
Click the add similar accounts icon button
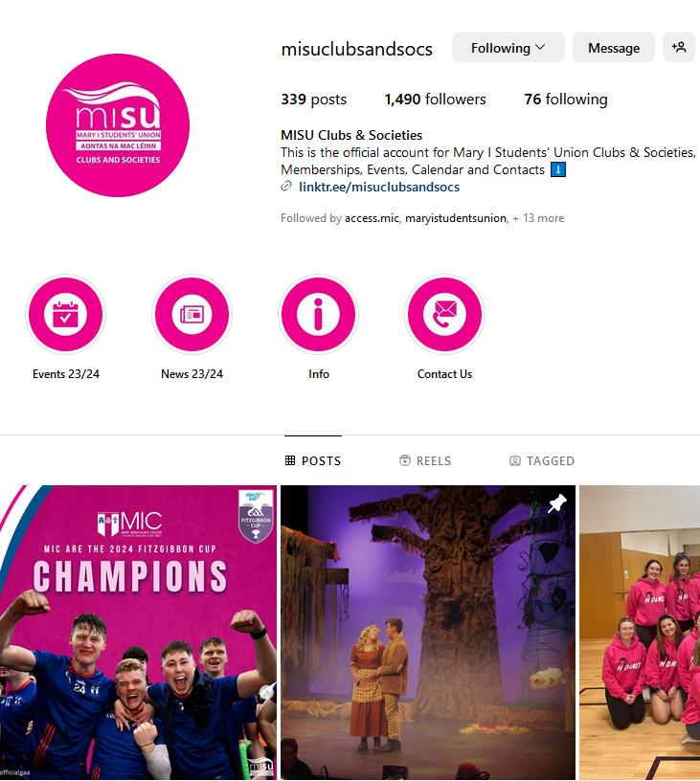(679, 47)
